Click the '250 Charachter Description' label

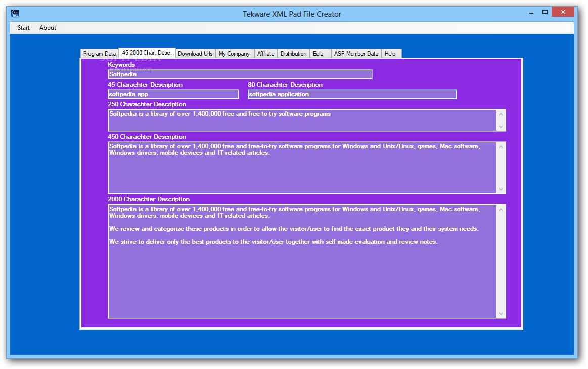coord(147,104)
